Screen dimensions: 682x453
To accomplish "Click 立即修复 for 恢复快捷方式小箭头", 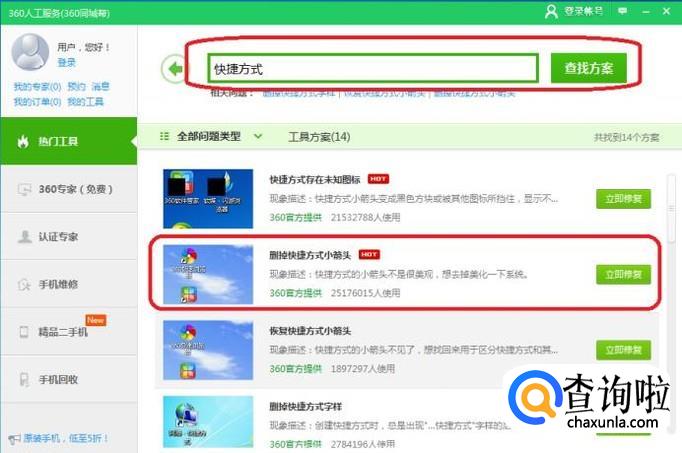I will (623, 350).
